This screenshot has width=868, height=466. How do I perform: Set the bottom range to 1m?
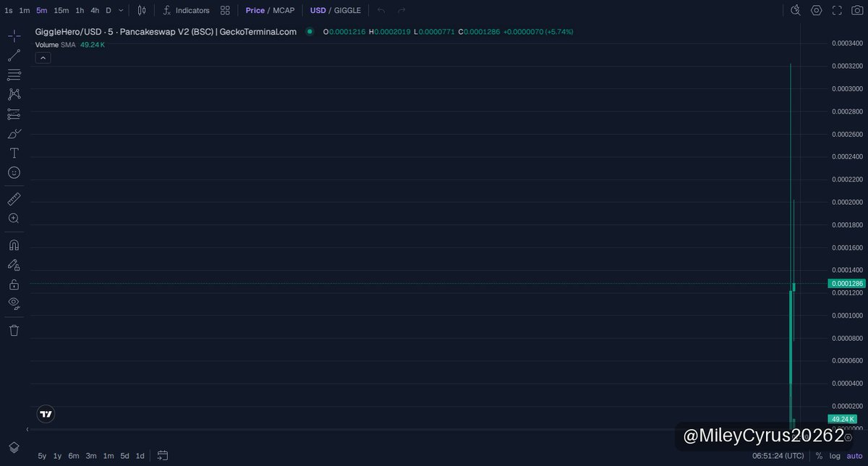(x=109, y=456)
